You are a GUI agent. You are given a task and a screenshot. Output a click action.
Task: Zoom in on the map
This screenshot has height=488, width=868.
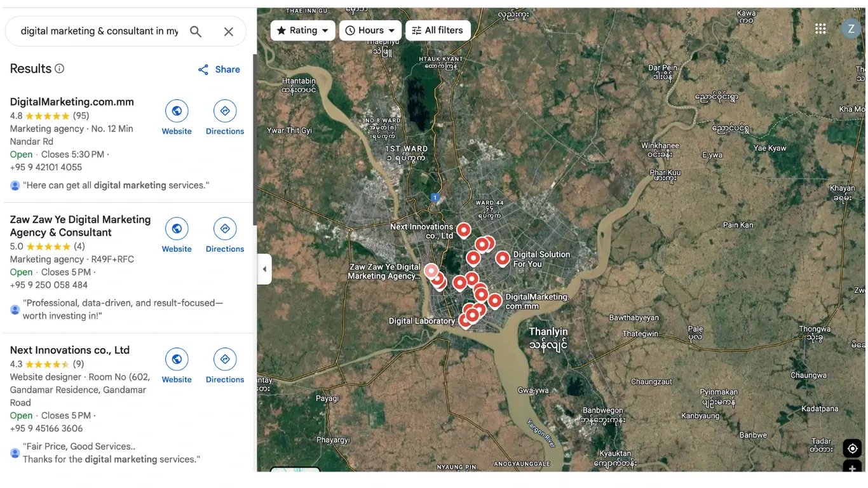[852, 468]
